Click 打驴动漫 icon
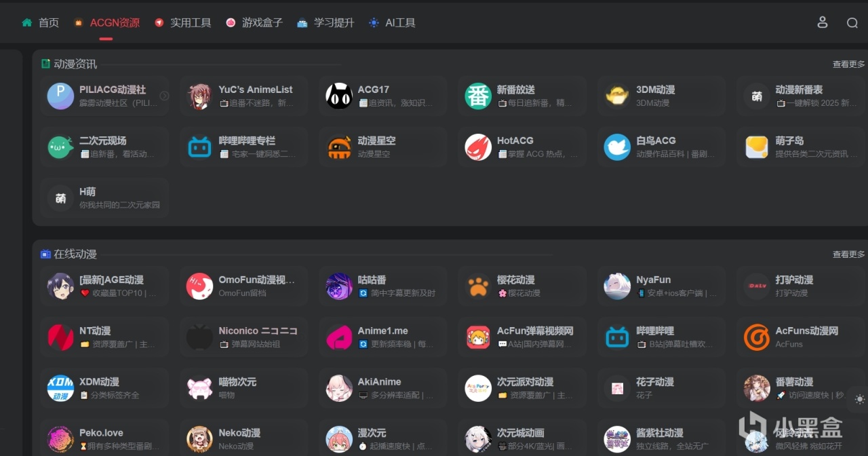The image size is (868, 456). click(757, 286)
